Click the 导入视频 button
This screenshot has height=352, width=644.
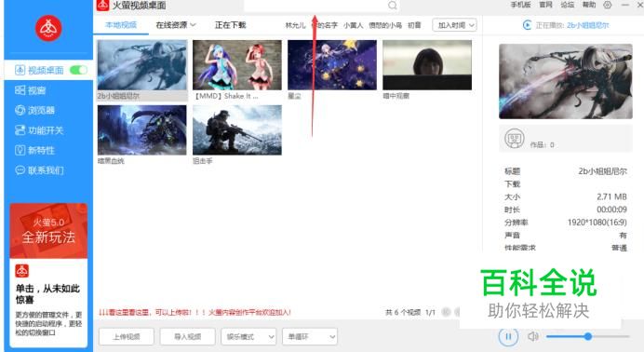[x=188, y=337]
